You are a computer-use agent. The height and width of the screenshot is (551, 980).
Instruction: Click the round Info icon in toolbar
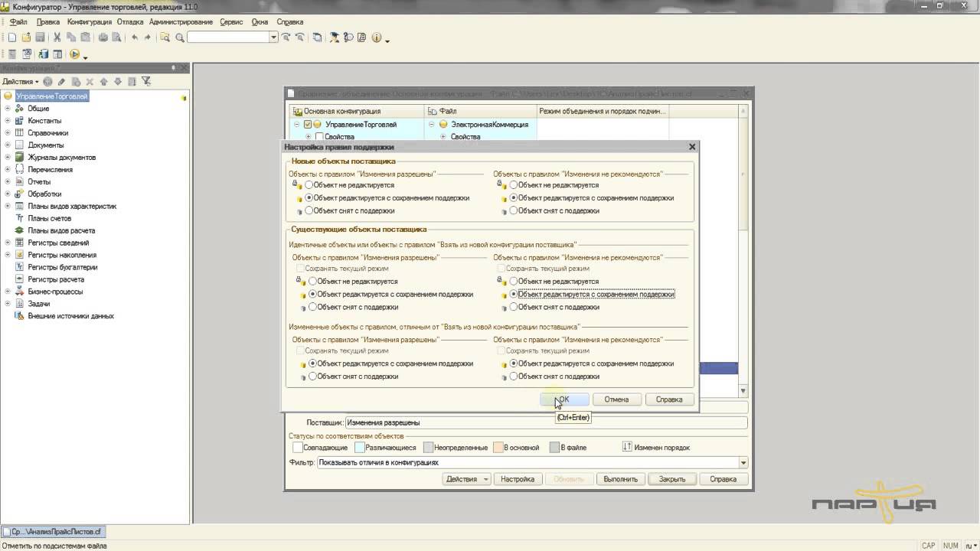pyautogui.click(x=376, y=37)
